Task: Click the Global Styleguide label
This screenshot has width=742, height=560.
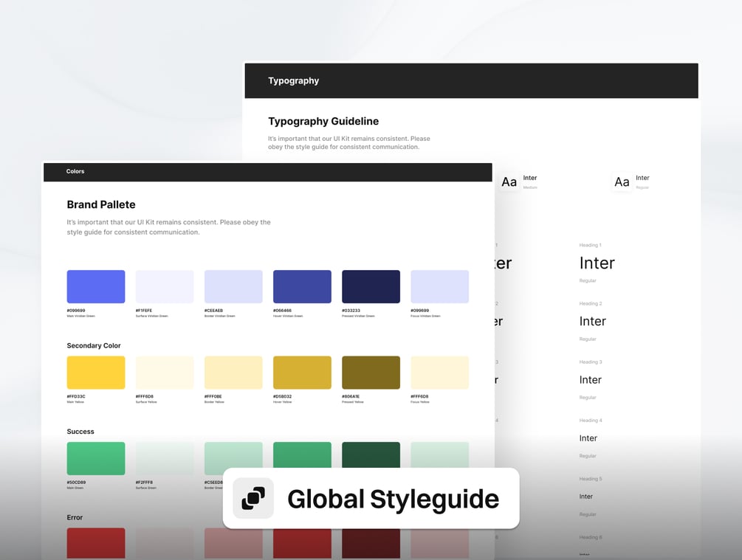Action: [394, 499]
